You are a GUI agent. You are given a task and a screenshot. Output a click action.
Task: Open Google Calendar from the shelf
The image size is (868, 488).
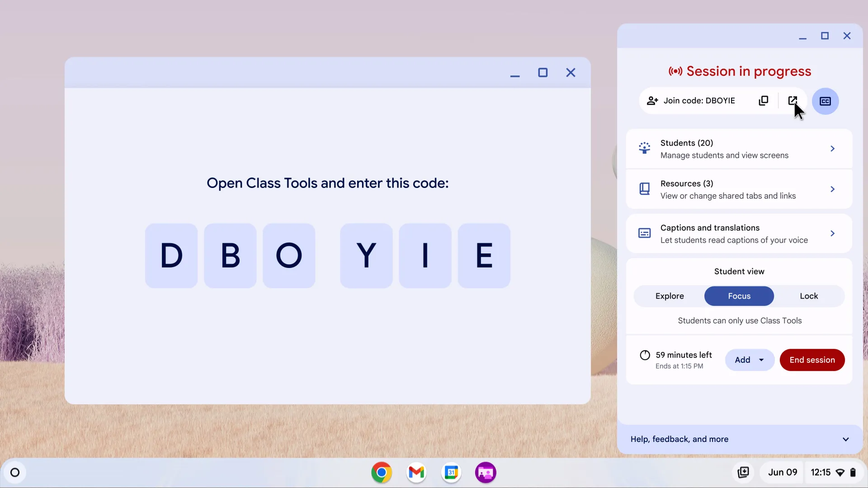pyautogui.click(x=451, y=472)
